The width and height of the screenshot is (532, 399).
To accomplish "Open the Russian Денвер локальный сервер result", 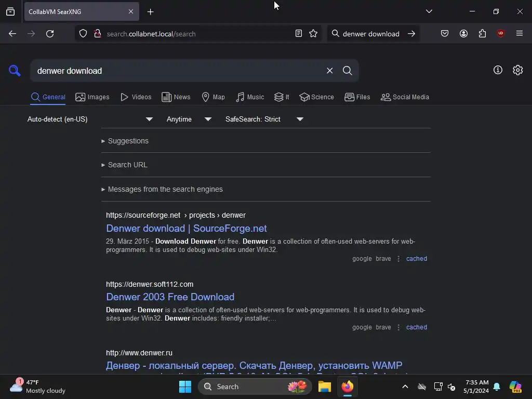I will [x=254, y=365].
